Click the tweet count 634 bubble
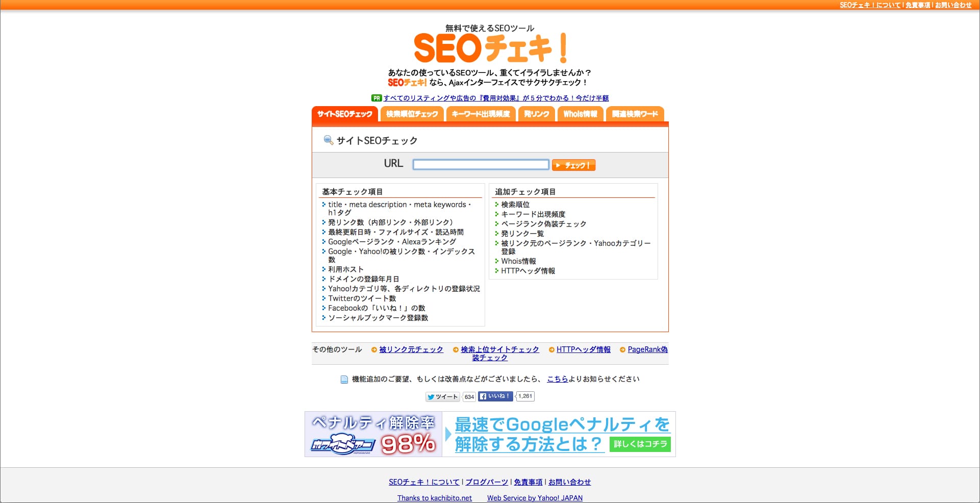This screenshot has width=980, height=503. pyautogui.click(x=469, y=396)
